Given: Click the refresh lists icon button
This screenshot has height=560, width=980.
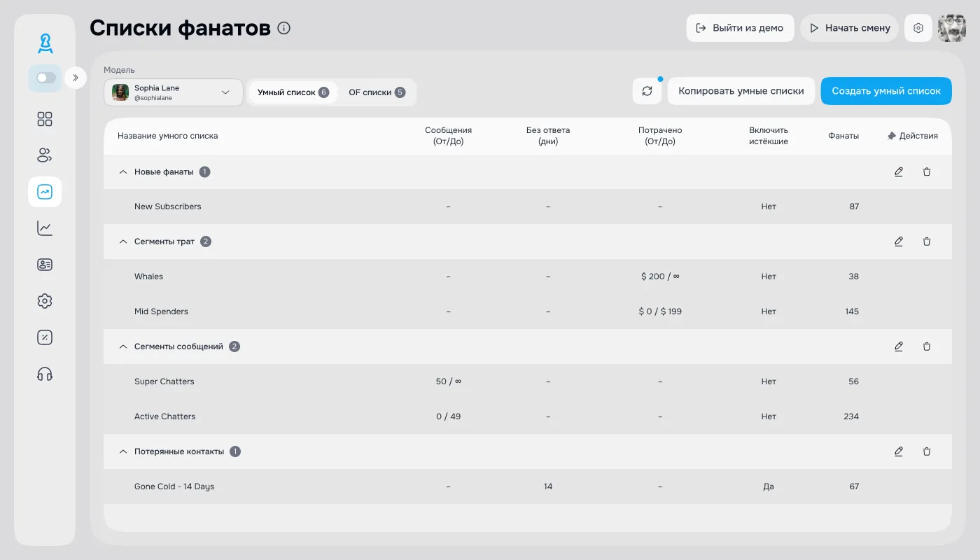Looking at the screenshot, I should point(647,91).
